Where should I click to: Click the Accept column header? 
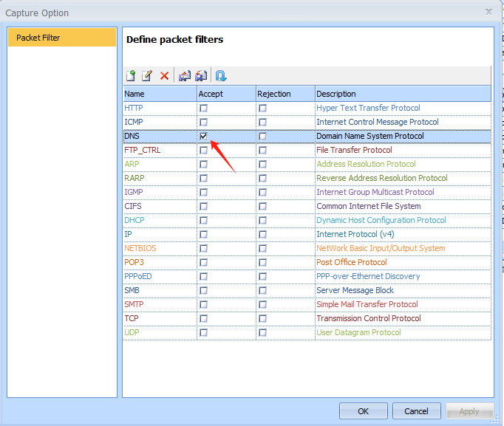pyautogui.click(x=226, y=94)
